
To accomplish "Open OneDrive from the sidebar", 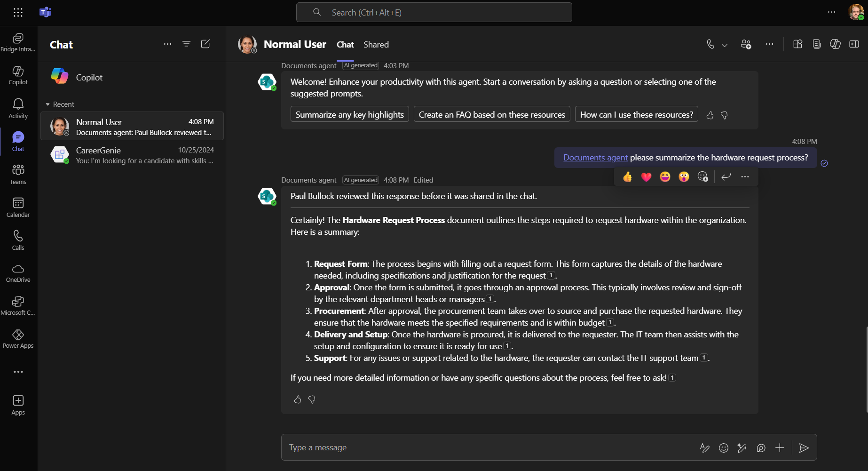I will pos(18,271).
